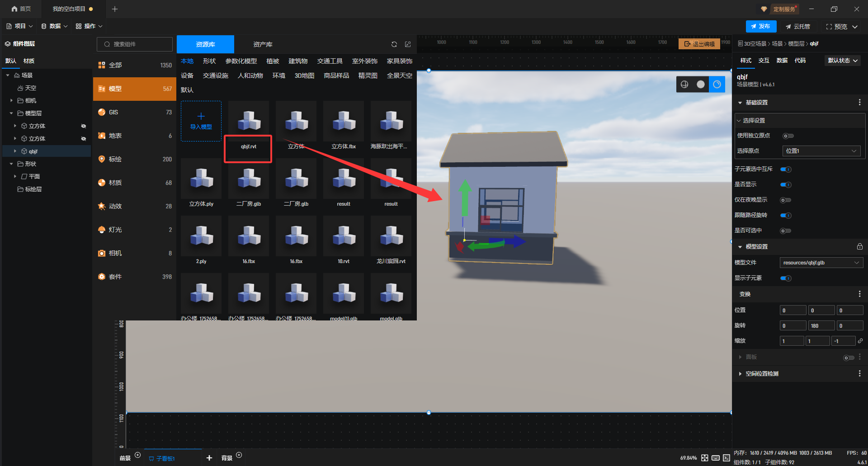The image size is (868, 466).
Task: Enable 仅在夜晚显示 switch
Action: pyautogui.click(x=786, y=200)
